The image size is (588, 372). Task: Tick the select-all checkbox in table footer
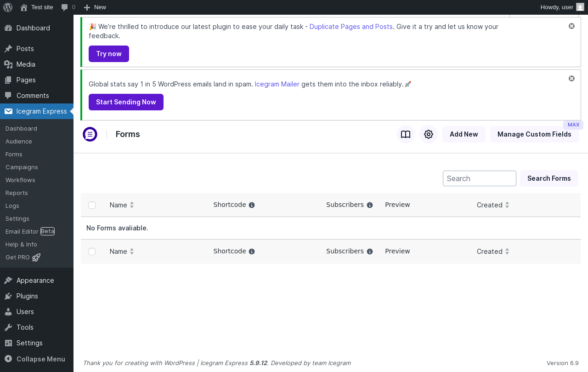coord(92,252)
